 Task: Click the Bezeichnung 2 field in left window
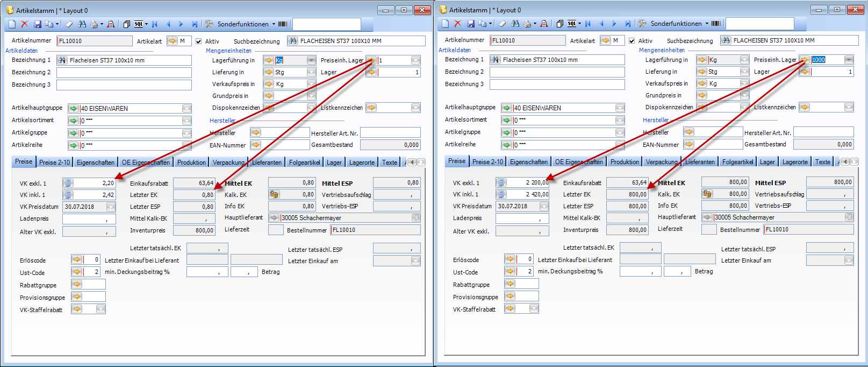click(124, 73)
